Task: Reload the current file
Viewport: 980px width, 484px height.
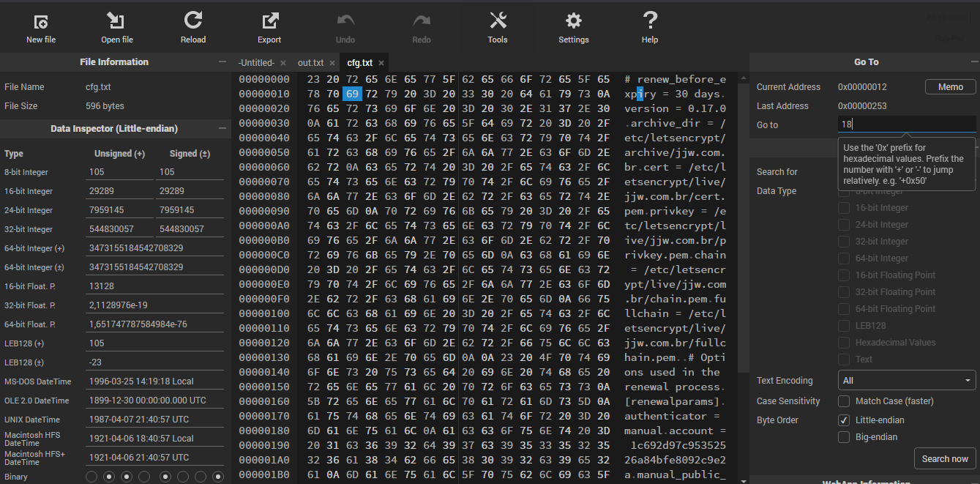Action: click(193, 21)
